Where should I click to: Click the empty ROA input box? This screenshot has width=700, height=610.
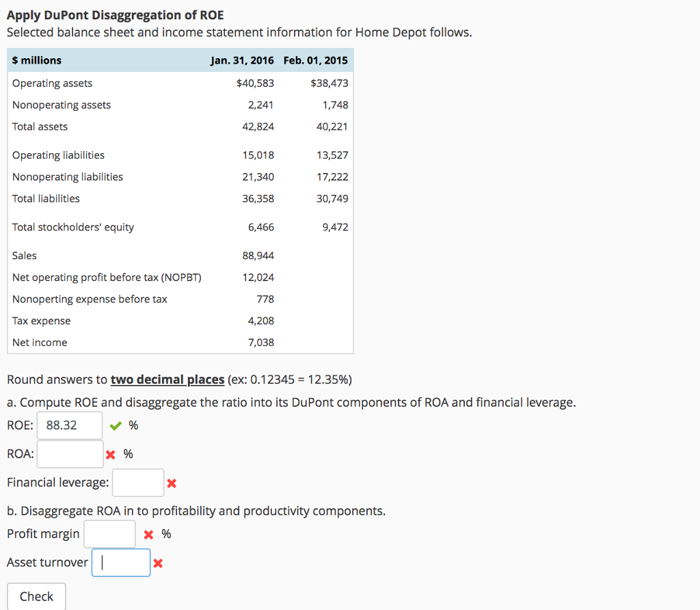coord(69,453)
